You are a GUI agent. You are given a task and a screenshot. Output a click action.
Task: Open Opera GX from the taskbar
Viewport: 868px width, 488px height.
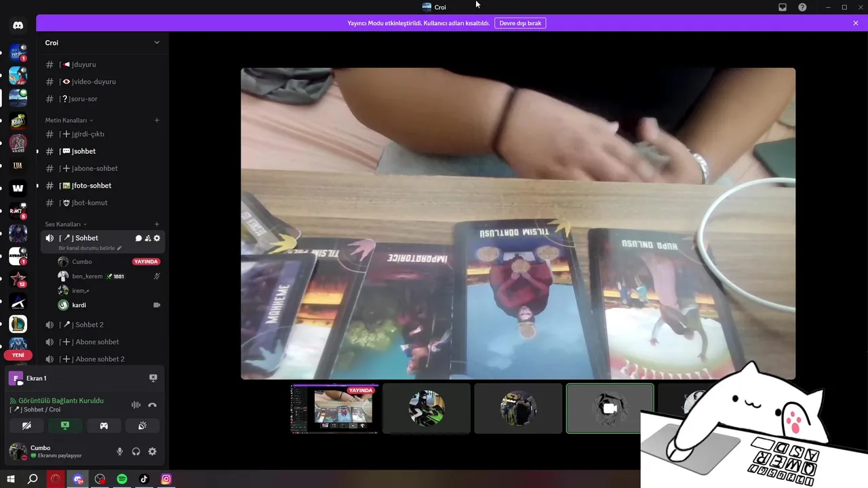(56, 479)
